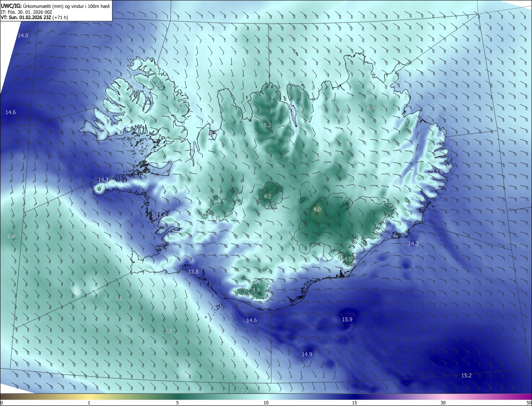
Task: Click the 6.9 value in northeast Iceland
Action: pyautogui.click(x=371, y=108)
